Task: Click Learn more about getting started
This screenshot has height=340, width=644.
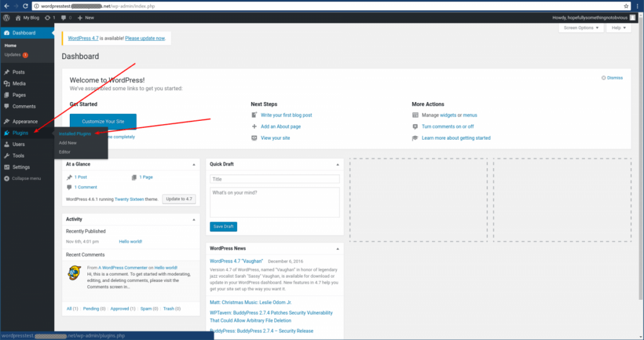Action: click(456, 138)
